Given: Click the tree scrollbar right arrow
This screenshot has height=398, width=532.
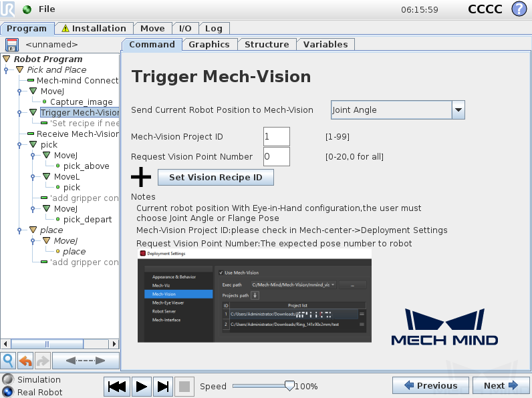Looking at the screenshot, I should pos(114,344).
